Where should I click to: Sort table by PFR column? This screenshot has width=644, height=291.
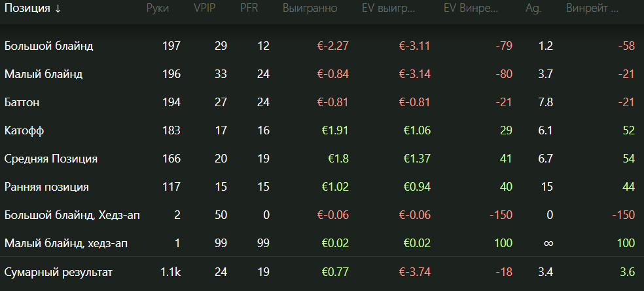tap(249, 9)
